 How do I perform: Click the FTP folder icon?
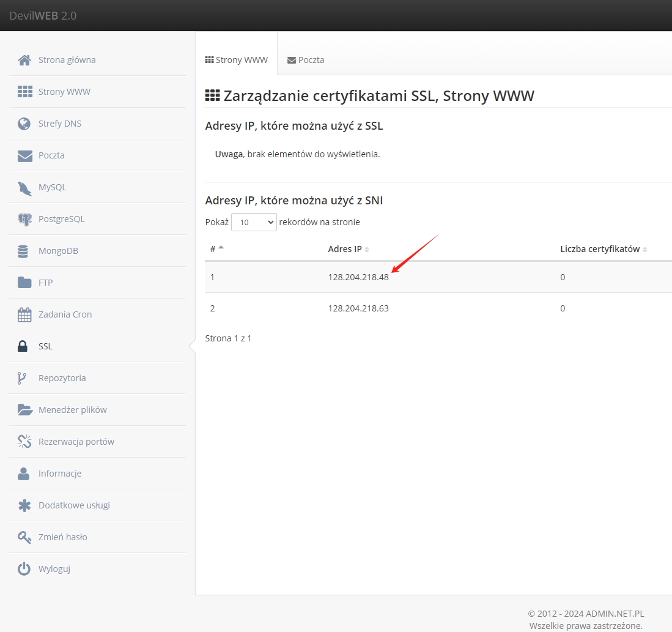24,283
